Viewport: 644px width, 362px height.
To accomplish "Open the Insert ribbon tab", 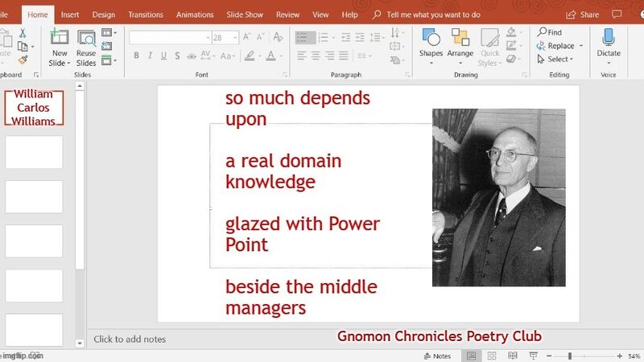I will (x=70, y=14).
